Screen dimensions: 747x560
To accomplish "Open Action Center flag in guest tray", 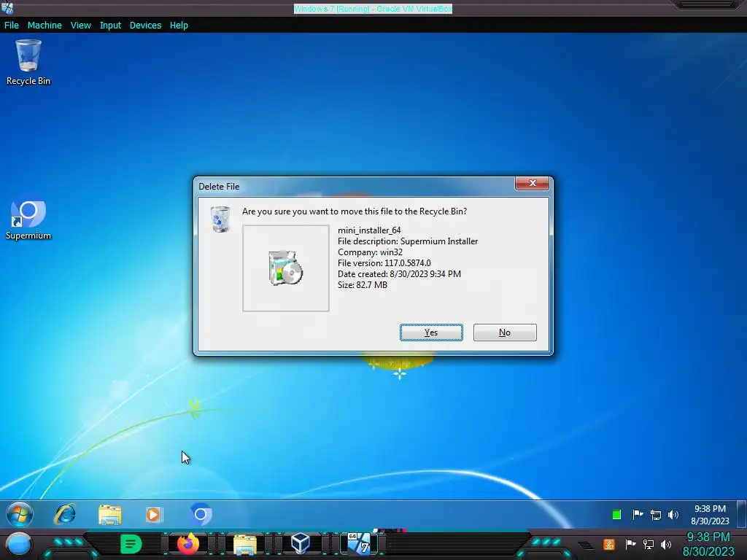I will [638, 514].
